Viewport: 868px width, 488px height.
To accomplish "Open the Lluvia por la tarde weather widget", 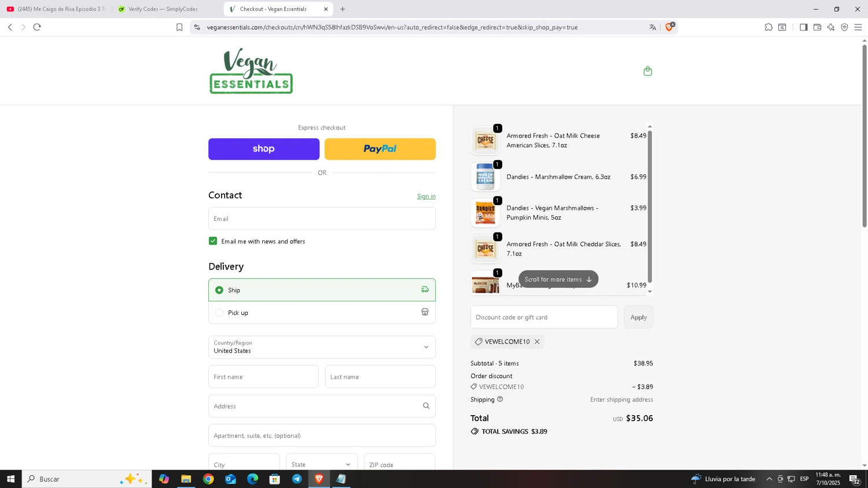I will tap(723, 479).
